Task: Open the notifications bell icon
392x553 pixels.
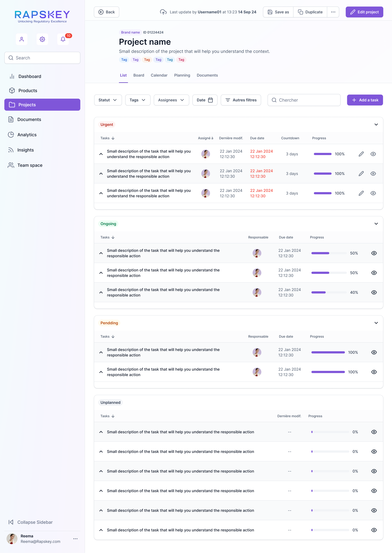Action: click(x=63, y=39)
